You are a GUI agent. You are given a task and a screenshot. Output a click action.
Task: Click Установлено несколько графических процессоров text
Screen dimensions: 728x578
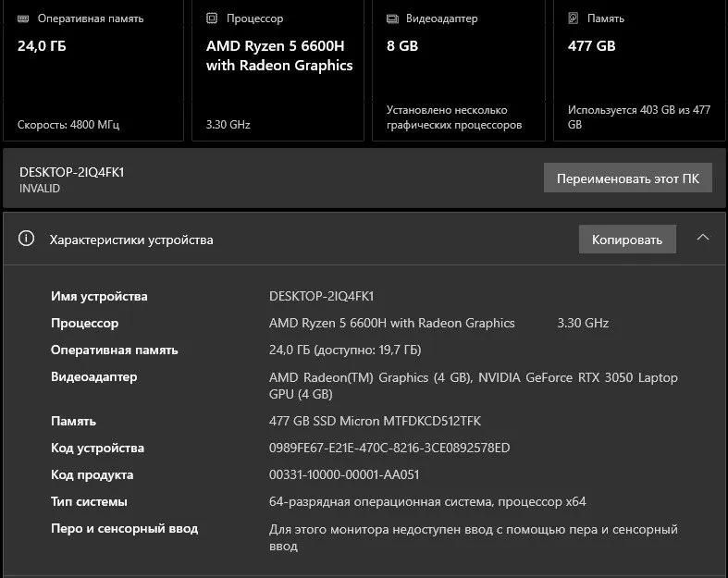pos(454,117)
